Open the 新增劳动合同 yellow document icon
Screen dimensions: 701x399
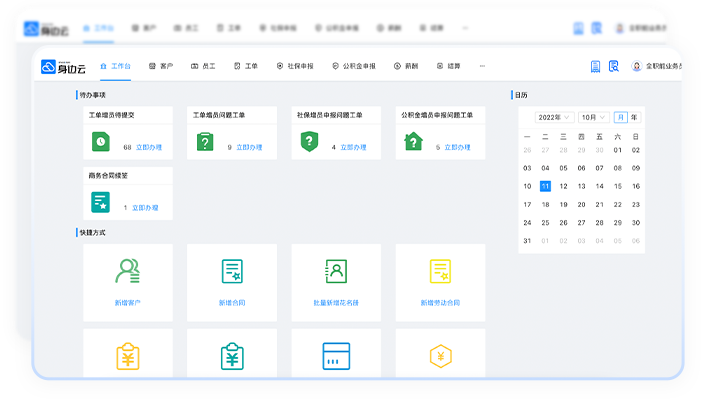(440, 271)
